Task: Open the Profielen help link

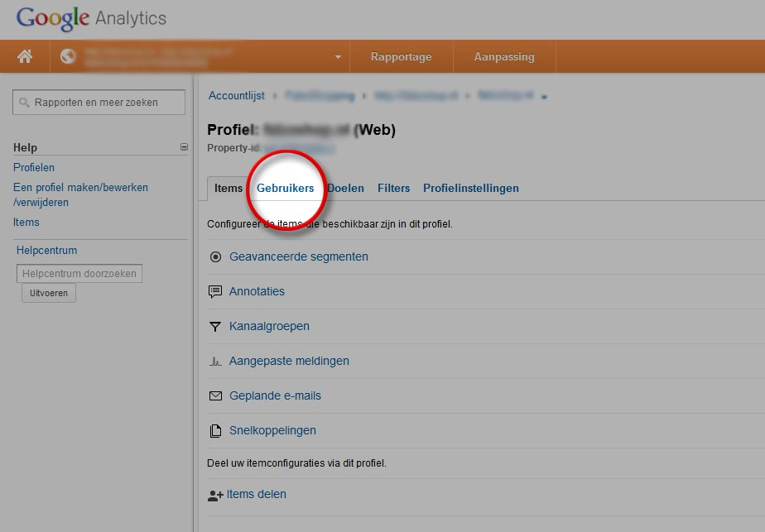Action: click(x=34, y=167)
